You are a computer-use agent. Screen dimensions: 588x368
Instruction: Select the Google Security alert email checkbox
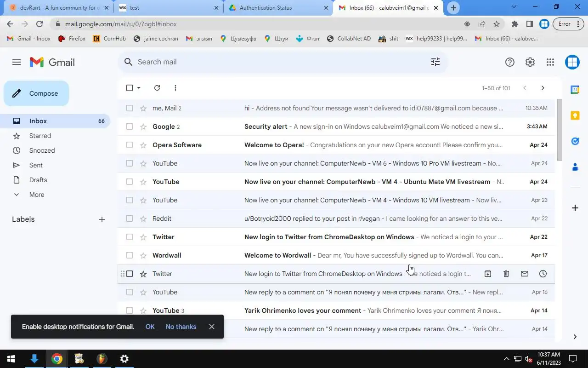tap(130, 126)
